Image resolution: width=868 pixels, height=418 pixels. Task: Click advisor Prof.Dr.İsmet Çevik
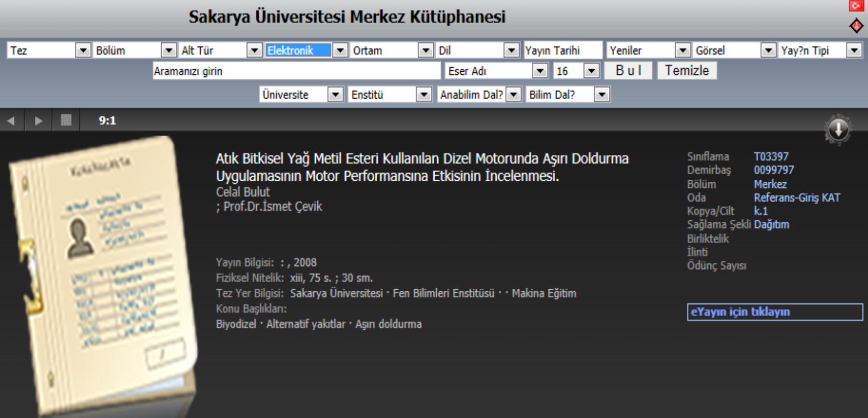click(273, 207)
